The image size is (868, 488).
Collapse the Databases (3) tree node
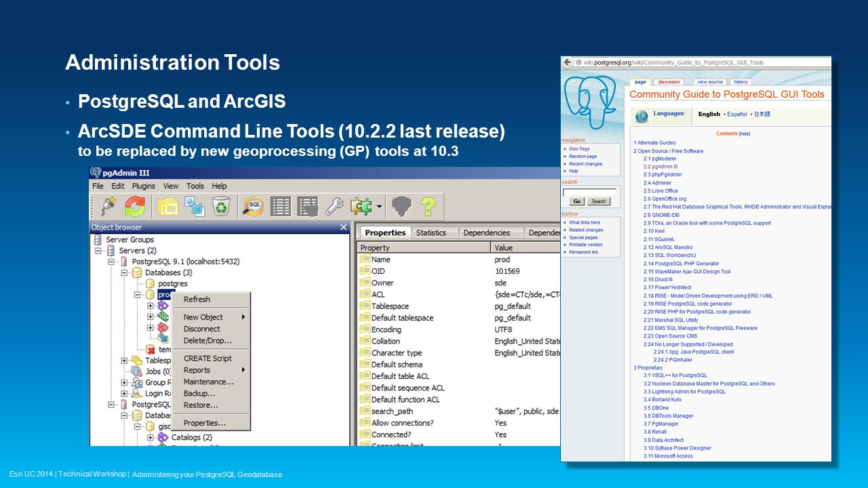tap(125, 272)
